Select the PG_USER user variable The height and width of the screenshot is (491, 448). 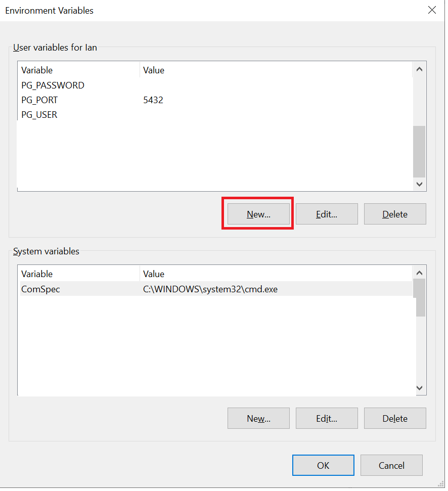coord(39,115)
